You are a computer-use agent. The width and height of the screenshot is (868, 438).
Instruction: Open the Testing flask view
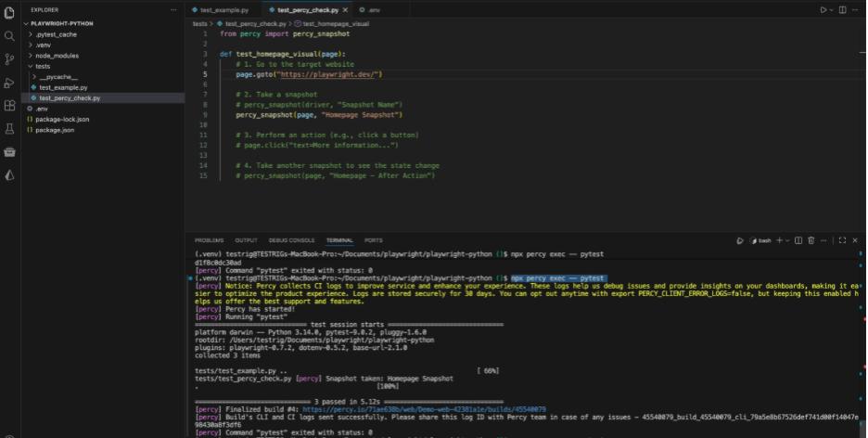click(x=9, y=129)
